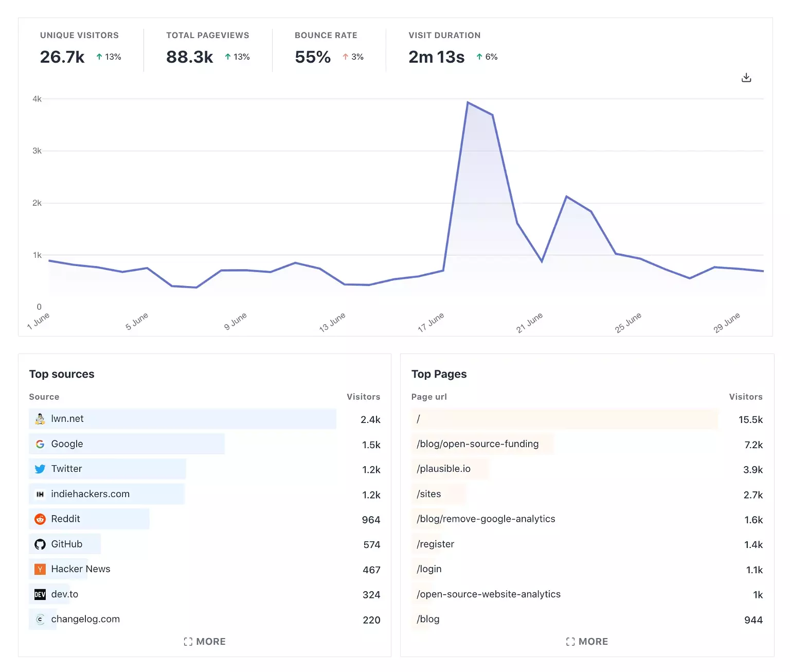Click the Hacker News Y icon
Screen dimensions: 790x672
pos(40,569)
